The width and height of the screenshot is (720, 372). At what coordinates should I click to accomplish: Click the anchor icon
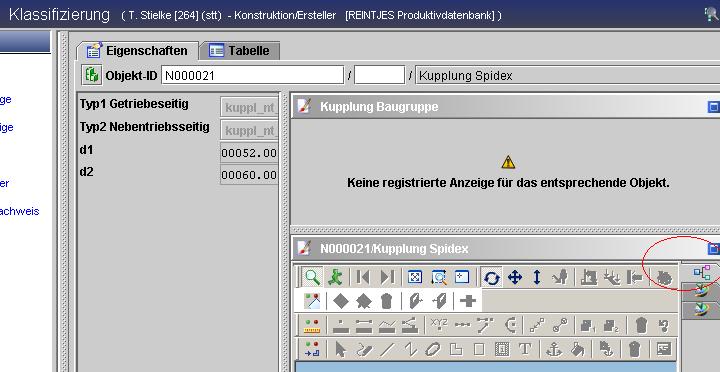pyautogui.click(x=554, y=349)
